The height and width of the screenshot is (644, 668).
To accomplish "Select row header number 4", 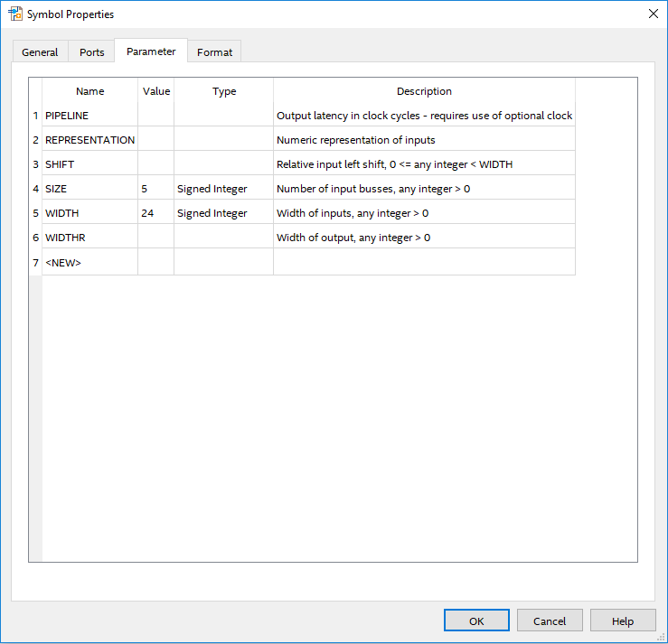I will click(x=36, y=188).
